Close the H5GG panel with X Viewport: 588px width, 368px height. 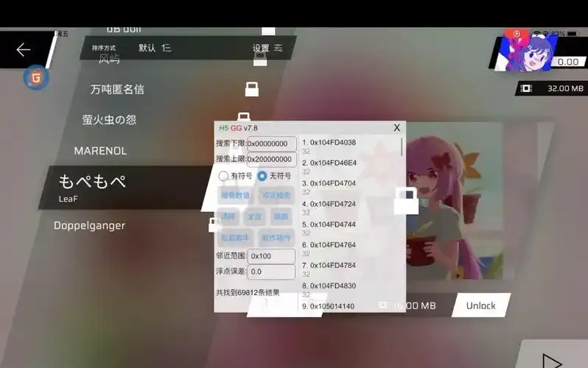click(396, 128)
